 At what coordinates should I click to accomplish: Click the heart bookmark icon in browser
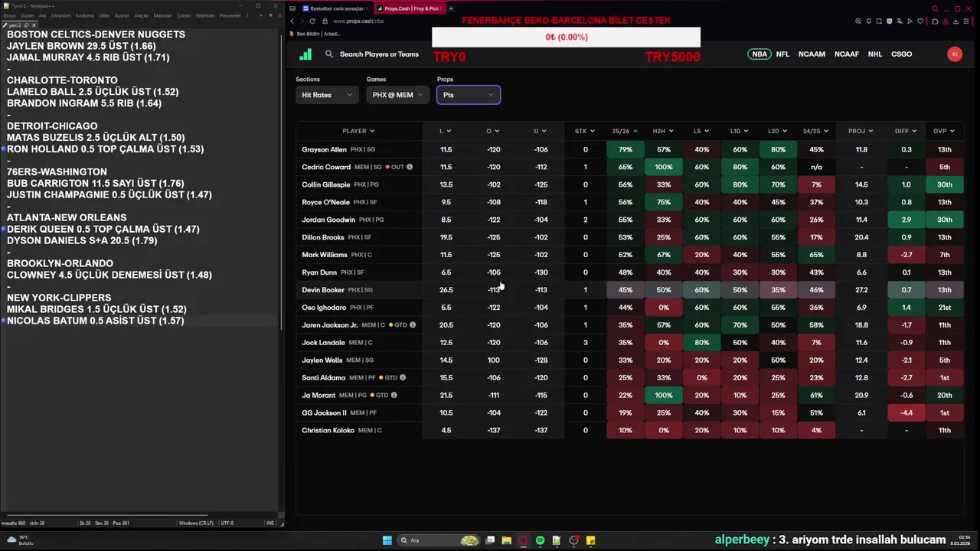[920, 21]
